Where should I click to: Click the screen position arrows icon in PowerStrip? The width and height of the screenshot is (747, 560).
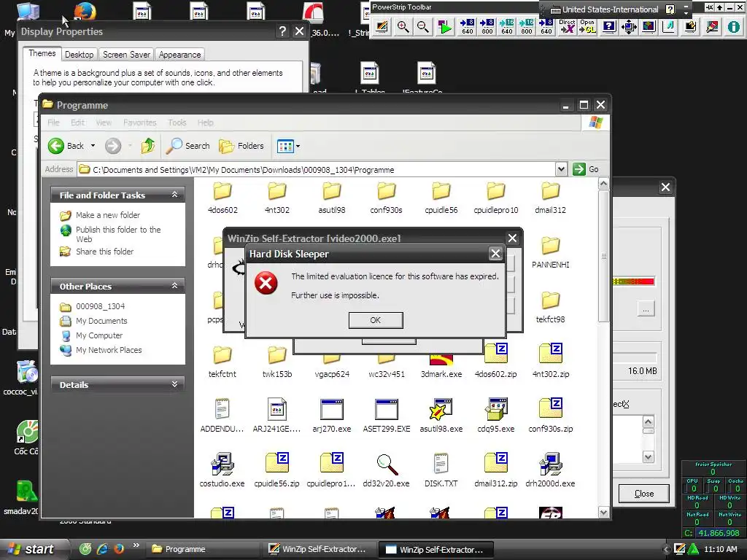pyautogui.click(x=629, y=27)
